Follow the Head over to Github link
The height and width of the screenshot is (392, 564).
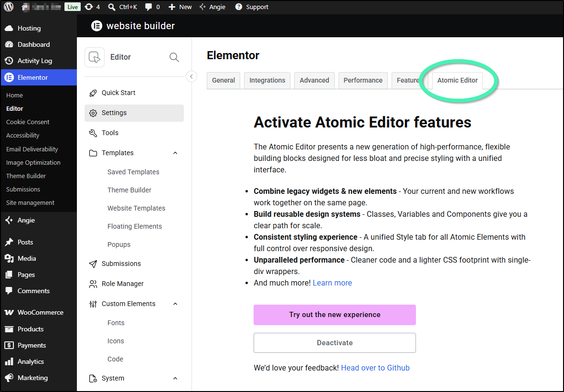point(375,368)
